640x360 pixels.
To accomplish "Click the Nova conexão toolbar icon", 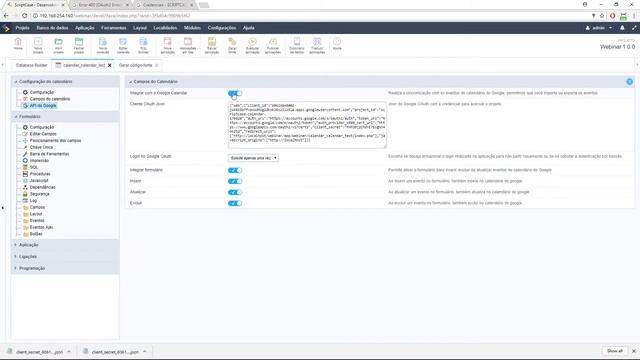I will pos(103,45).
